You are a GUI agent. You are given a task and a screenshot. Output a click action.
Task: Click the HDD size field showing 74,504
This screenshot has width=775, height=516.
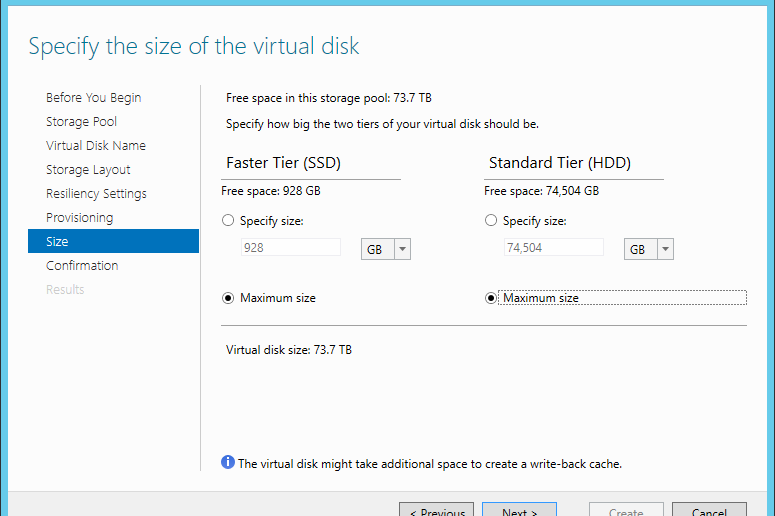tap(554, 247)
